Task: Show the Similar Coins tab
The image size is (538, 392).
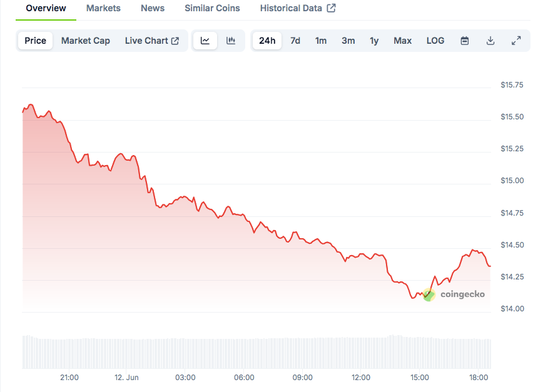Action: (212, 8)
